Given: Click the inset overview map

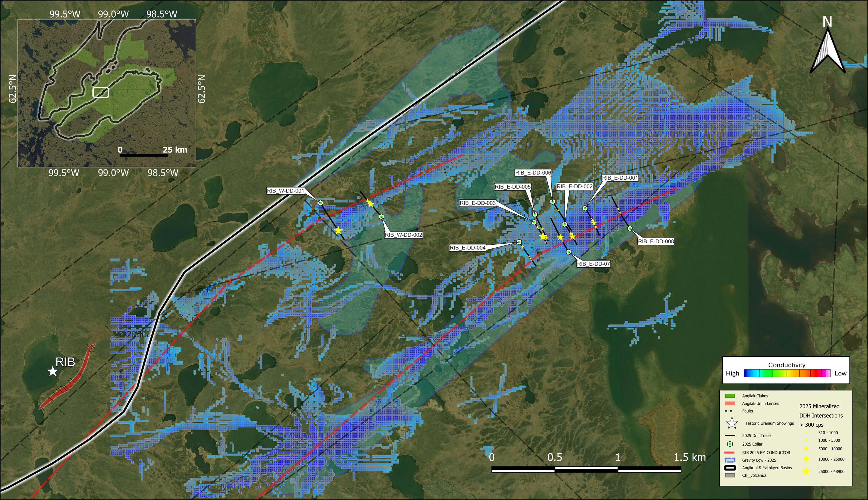Looking at the screenshot, I should (107, 93).
